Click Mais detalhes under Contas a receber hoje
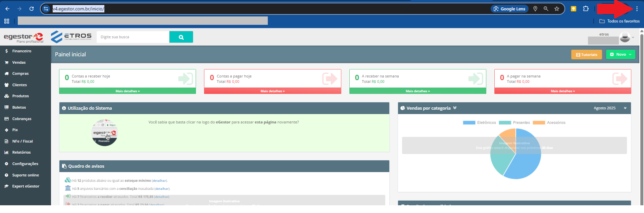 (128, 91)
